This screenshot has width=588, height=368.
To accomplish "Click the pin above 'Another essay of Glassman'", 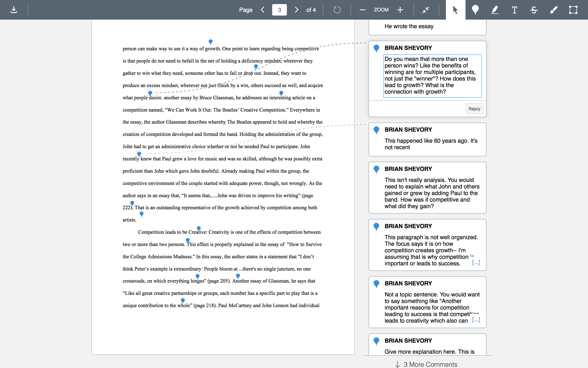I will tap(238, 276).
